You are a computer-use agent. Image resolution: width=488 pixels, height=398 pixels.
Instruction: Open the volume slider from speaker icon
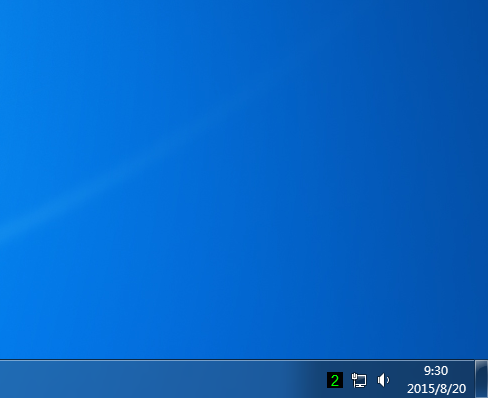point(383,380)
